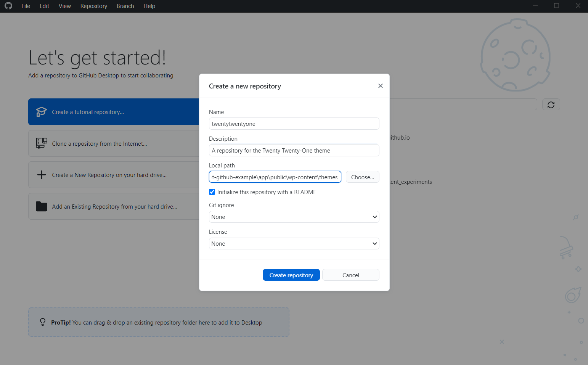Click Create a tutorial repository
This screenshot has height=365, width=588.
click(x=114, y=112)
